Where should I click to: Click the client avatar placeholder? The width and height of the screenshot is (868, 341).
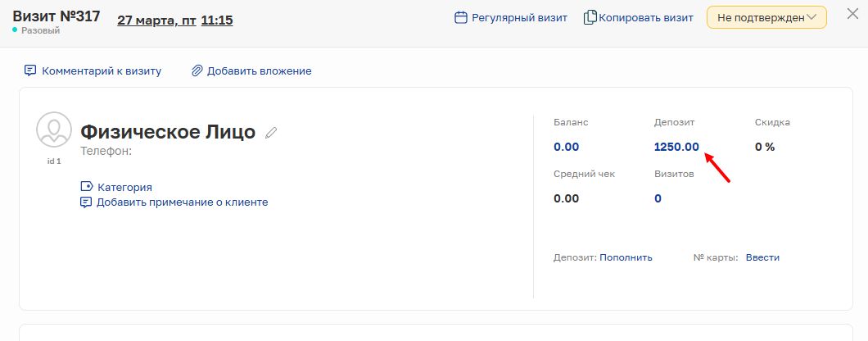[x=54, y=130]
